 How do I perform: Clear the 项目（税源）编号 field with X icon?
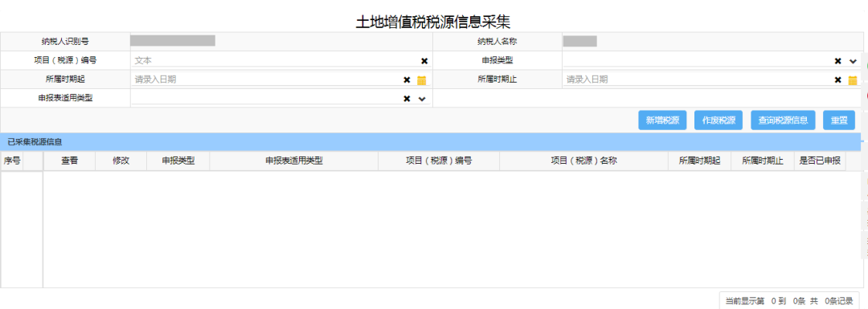pyautogui.click(x=424, y=61)
